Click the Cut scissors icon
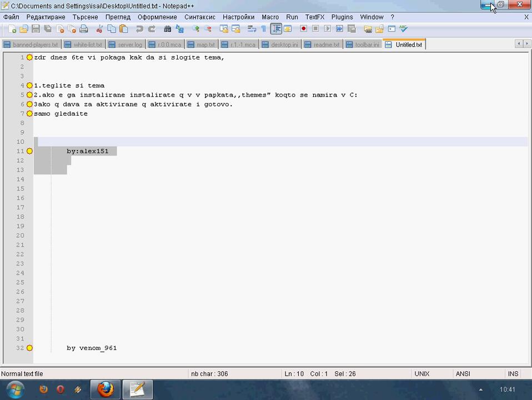Screen dimensions: 532x400 99,29
